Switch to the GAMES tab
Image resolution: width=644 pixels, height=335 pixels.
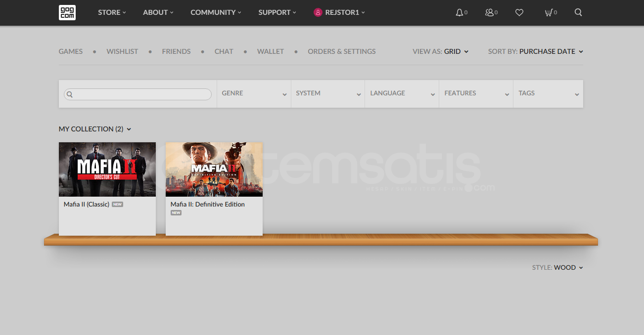tap(71, 51)
